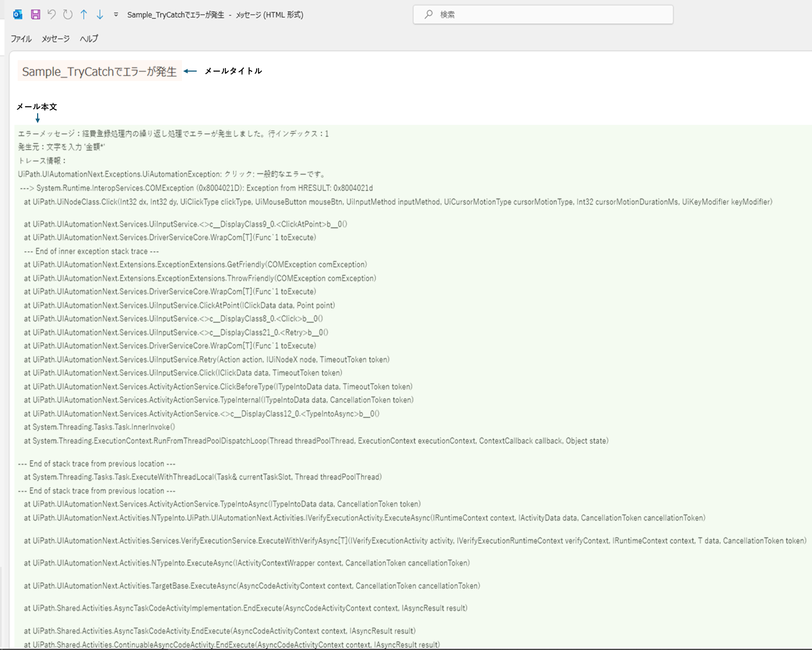Click the Undo arrow icon
The width and height of the screenshot is (812, 650).
[x=52, y=15]
